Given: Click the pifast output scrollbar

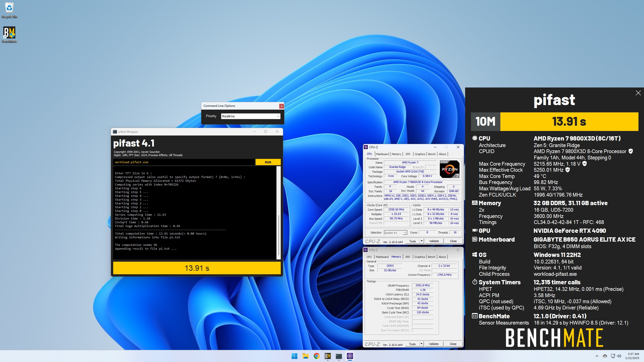Looking at the screenshot, I should click(278, 235).
